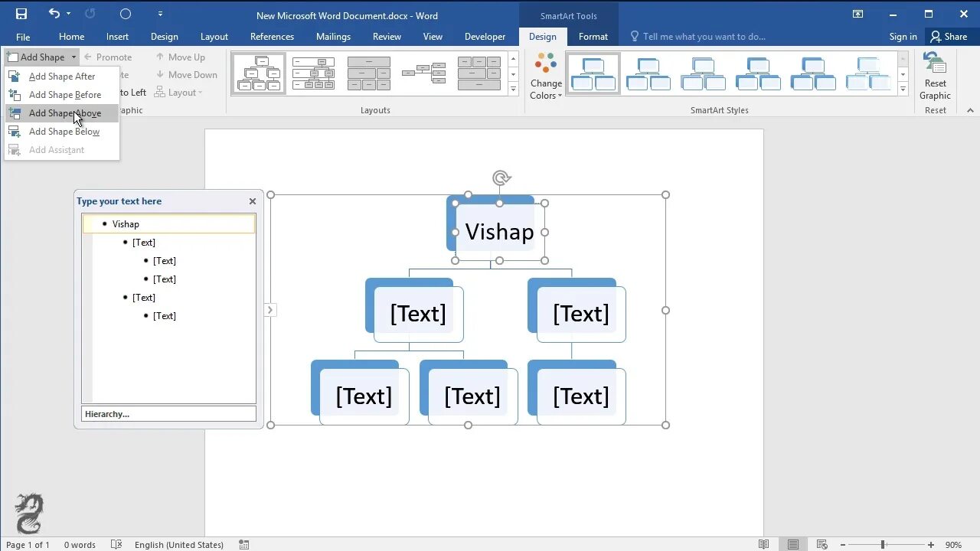980x551 pixels.
Task: Expand the Add Shape dropdown arrow
Action: click(x=73, y=57)
